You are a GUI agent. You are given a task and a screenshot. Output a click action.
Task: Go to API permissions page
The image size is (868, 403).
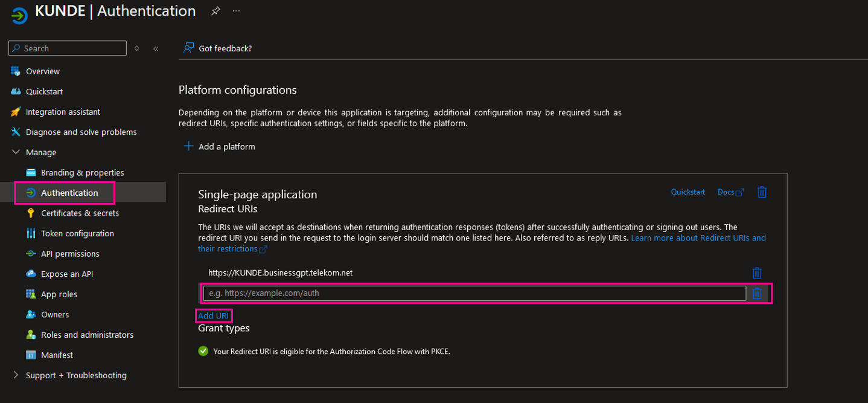coord(70,254)
